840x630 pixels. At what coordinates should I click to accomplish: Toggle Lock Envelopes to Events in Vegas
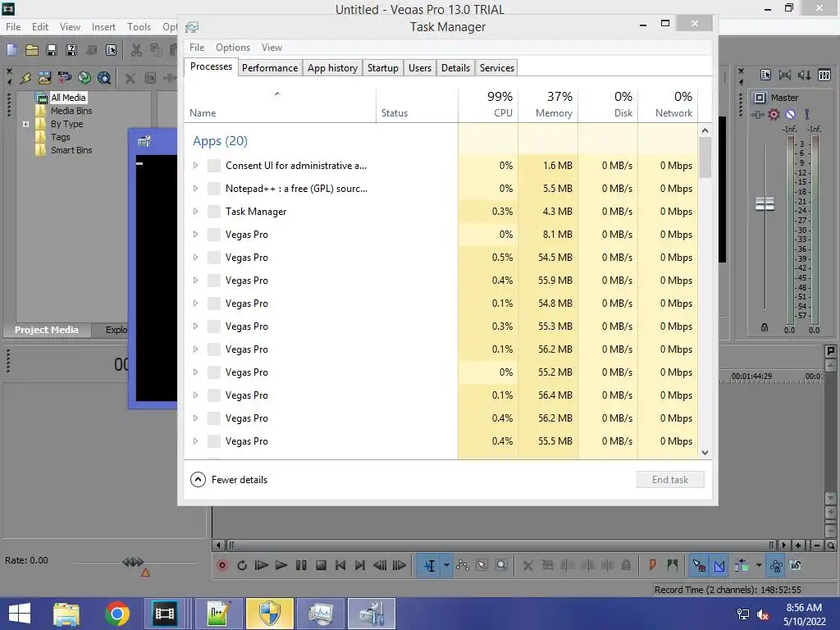[776, 565]
